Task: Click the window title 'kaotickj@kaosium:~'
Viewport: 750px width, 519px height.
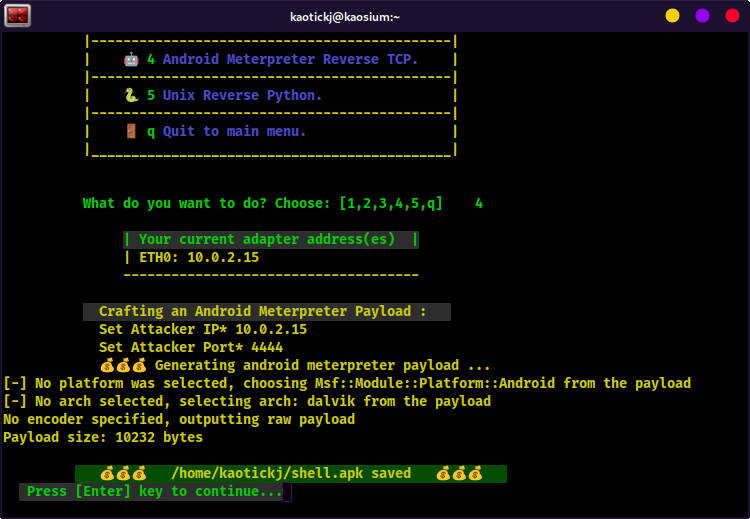Action: (x=345, y=17)
